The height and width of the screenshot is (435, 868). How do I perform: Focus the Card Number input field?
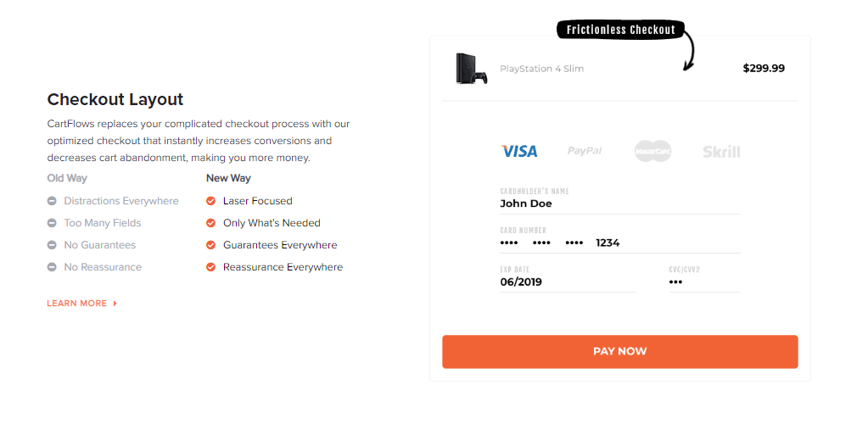(x=619, y=243)
